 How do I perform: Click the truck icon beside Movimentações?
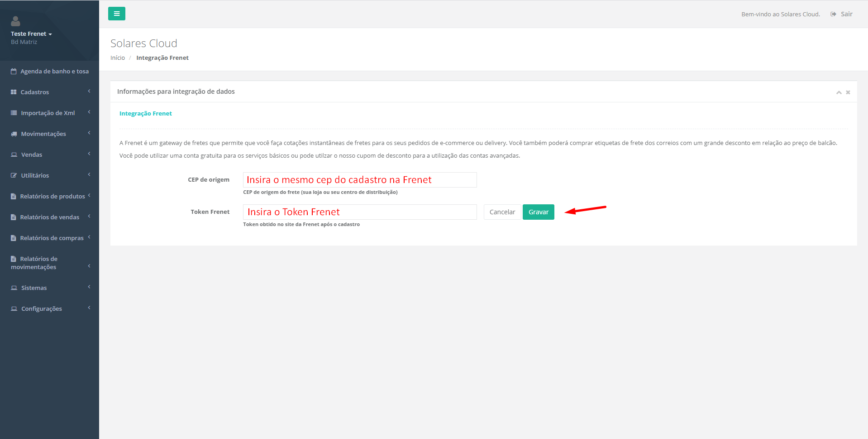point(14,134)
